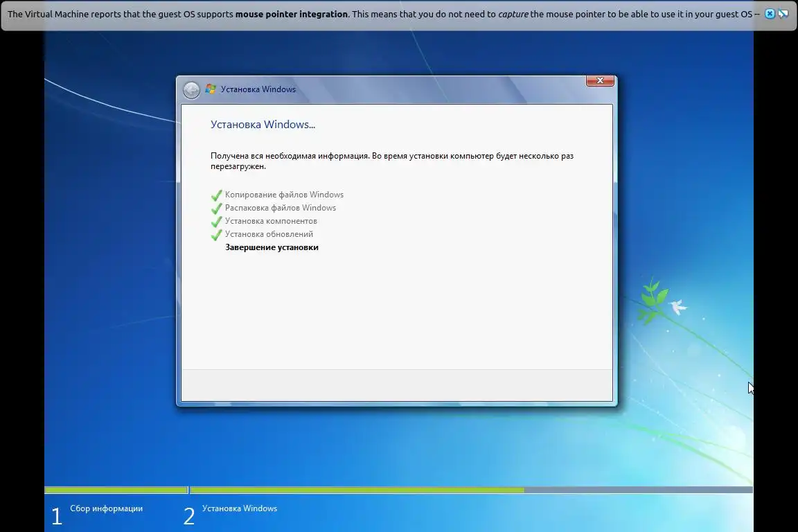Click the heading Установка Windows... in dialog
Viewport: 798px width, 532px height.
[263, 124]
